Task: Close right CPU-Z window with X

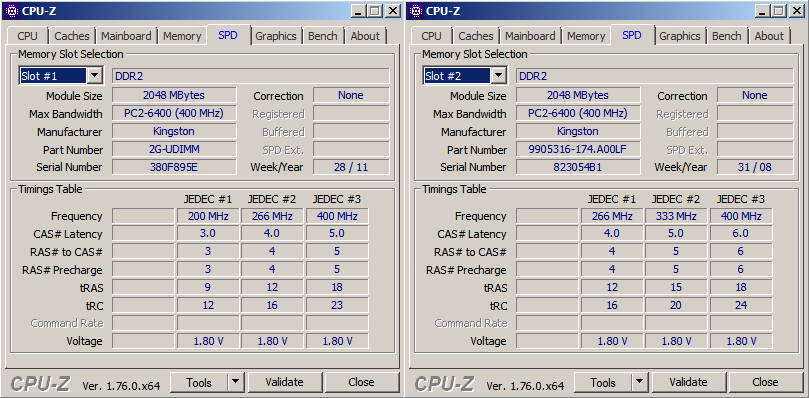Action: click(797, 11)
